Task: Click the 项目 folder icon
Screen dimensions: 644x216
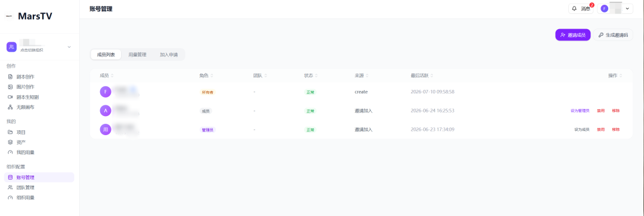Action: [10, 132]
